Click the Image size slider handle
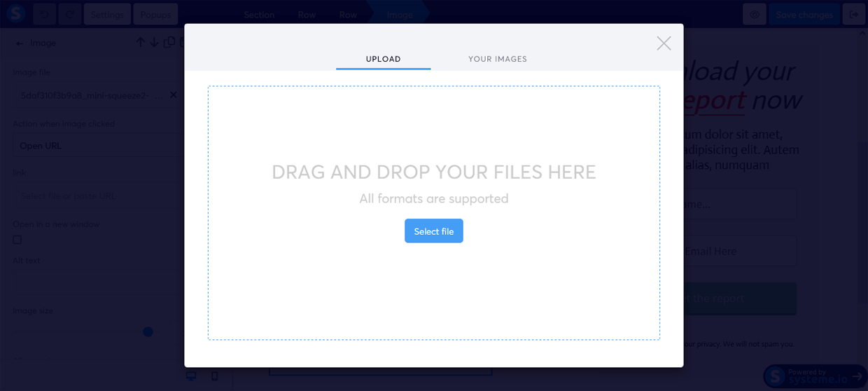 148,332
